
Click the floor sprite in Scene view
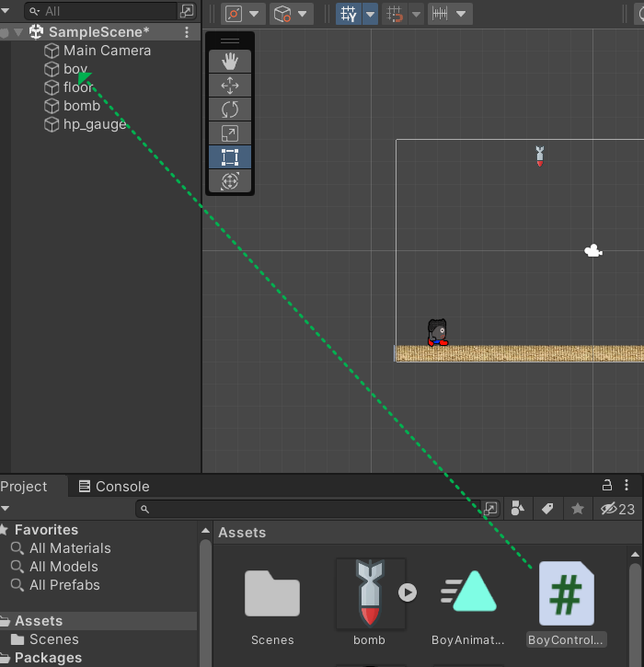[520, 353]
